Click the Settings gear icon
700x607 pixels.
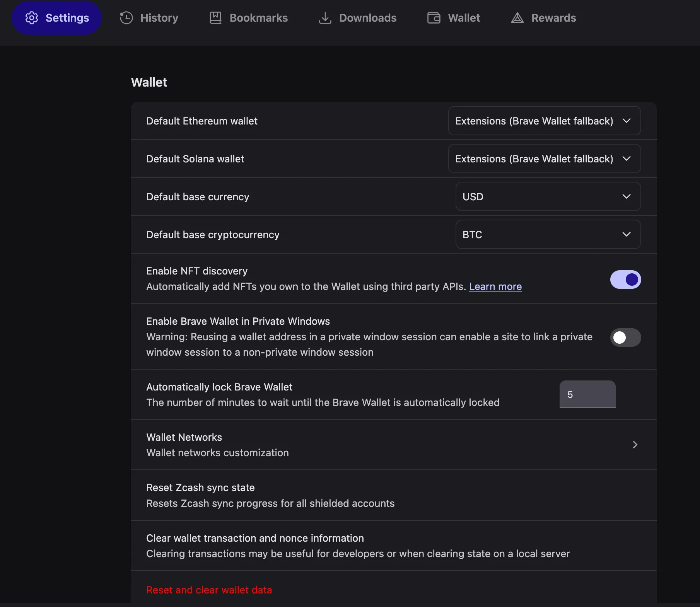(x=32, y=18)
